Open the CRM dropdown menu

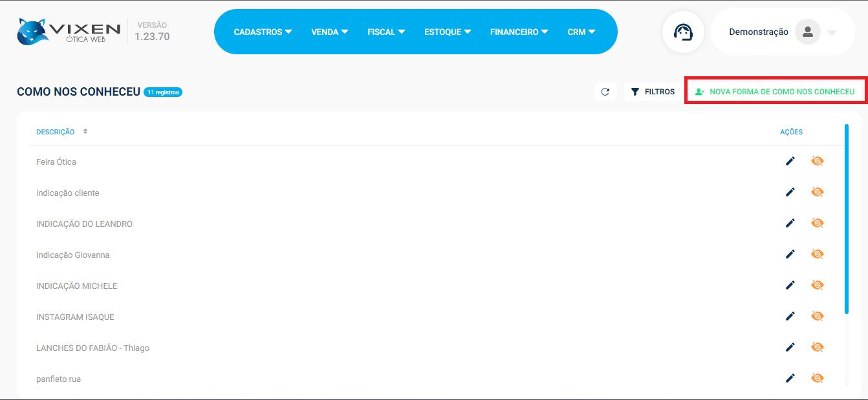point(581,32)
